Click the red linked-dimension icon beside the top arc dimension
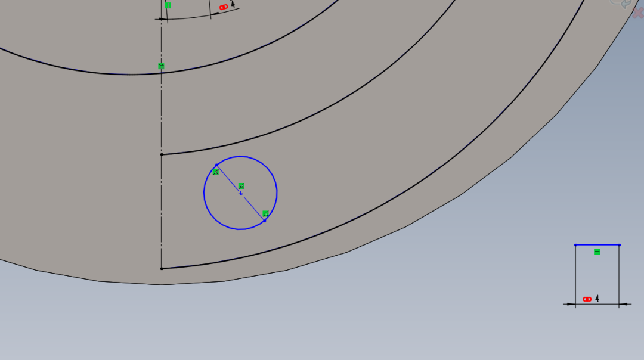 [224, 7]
